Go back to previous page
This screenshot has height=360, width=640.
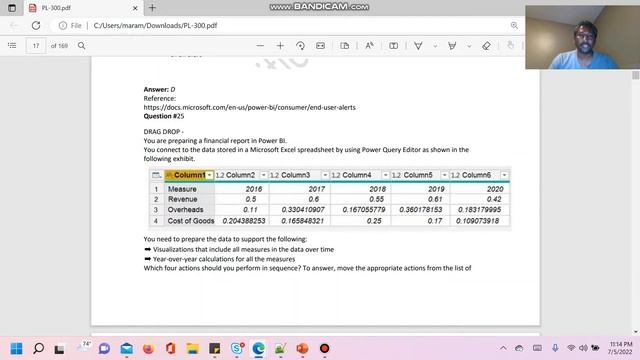(13, 25)
